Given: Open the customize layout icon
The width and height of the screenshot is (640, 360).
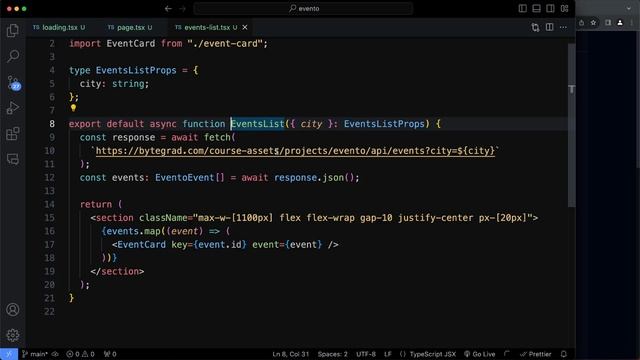Looking at the screenshot, I should click(x=564, y=9).
